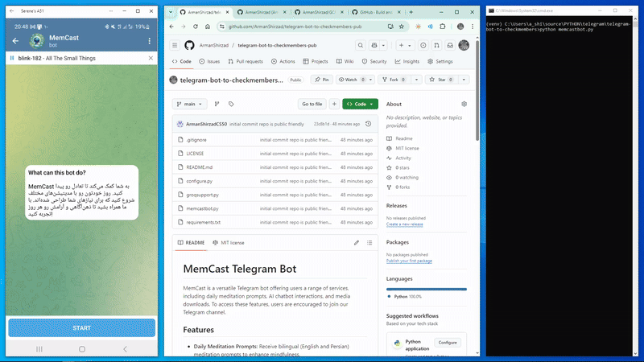Fork the repository

coord(394,80)
